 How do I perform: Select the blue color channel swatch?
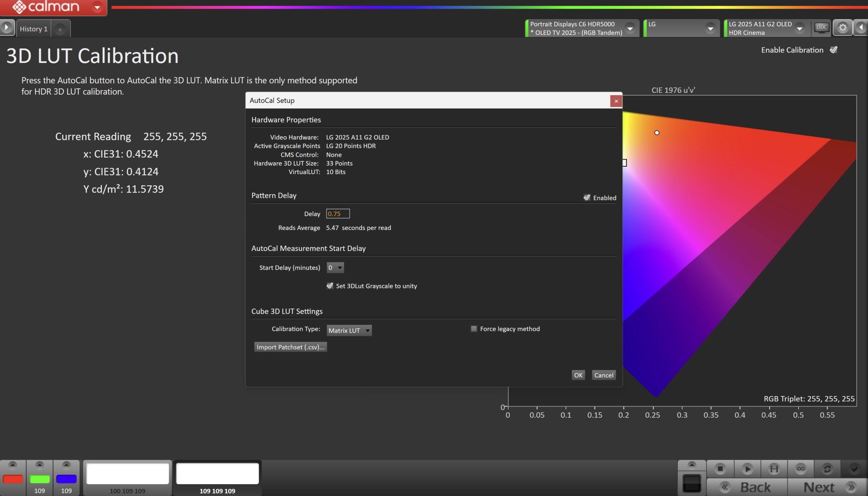click(x=66, y=479)
